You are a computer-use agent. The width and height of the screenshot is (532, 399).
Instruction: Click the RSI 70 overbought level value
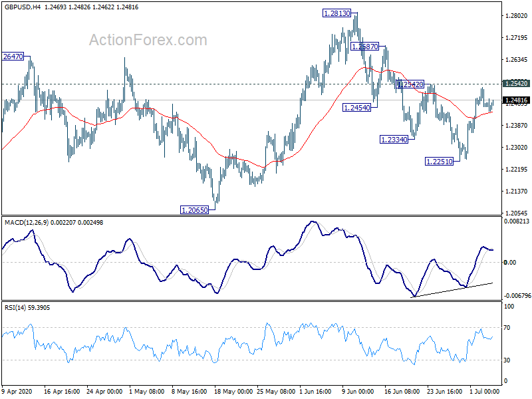point(507,328)
